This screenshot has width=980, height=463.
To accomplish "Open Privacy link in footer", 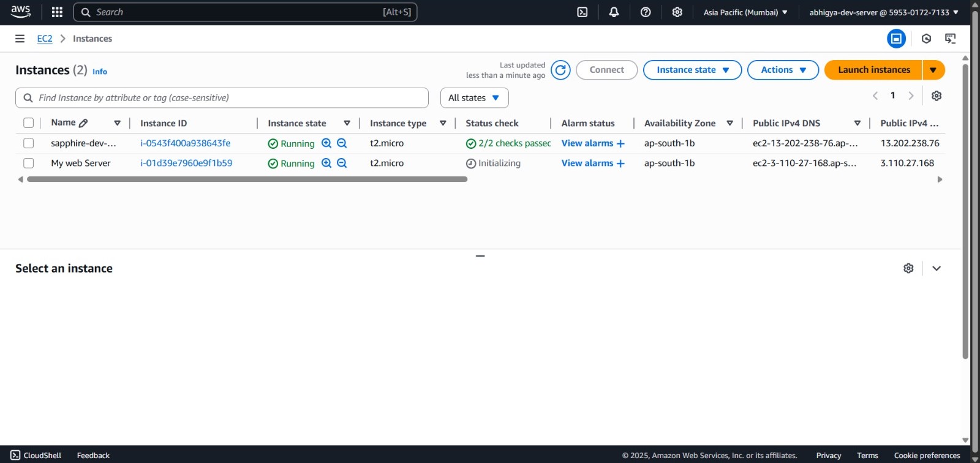I will (x=829, y=455).
